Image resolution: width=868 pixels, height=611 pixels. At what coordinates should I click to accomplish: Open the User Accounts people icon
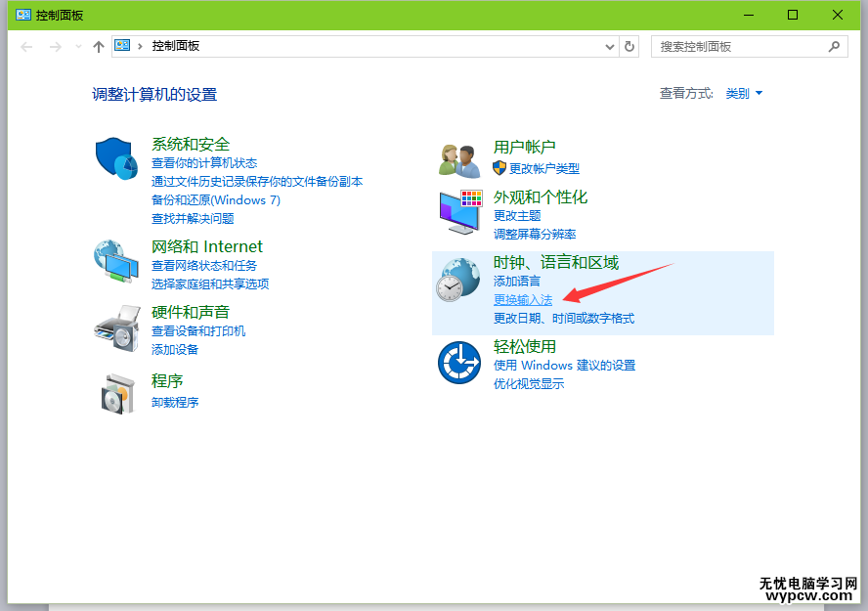click(459, 161)
